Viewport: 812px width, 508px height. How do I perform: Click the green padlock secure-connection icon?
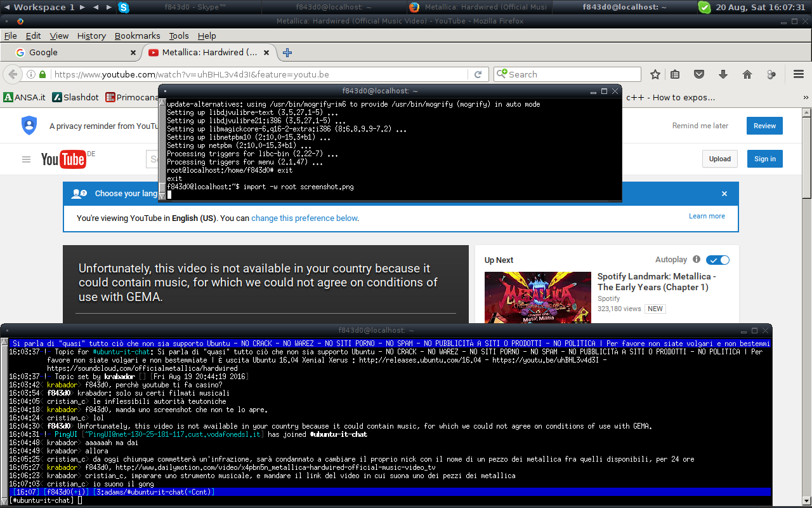(x=43, y=74)
